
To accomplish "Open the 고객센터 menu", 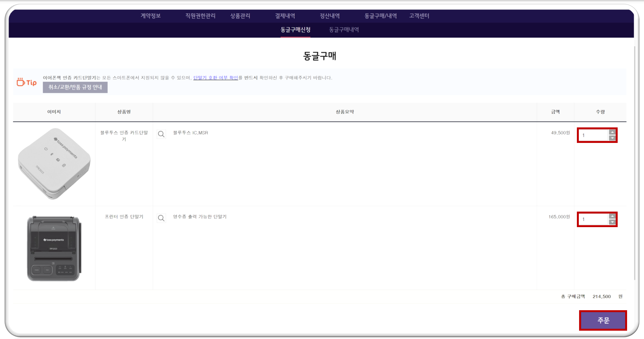I will click(419, 16).
